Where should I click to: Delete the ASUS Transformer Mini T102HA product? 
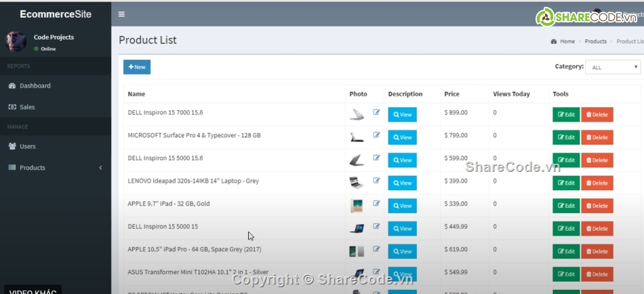597,274
